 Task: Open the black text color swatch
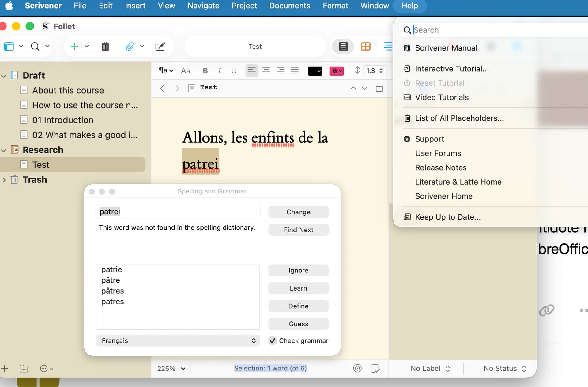coord(315,71)
